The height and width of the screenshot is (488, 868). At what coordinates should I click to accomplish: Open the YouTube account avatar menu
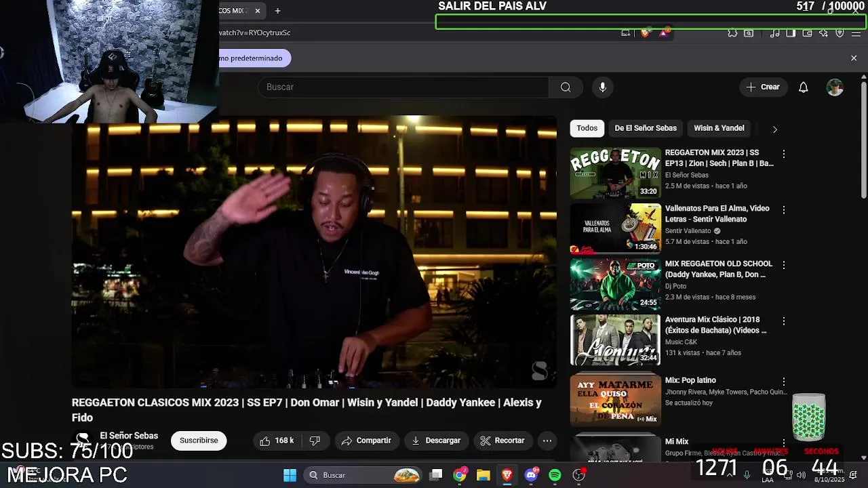coord(835,87)
